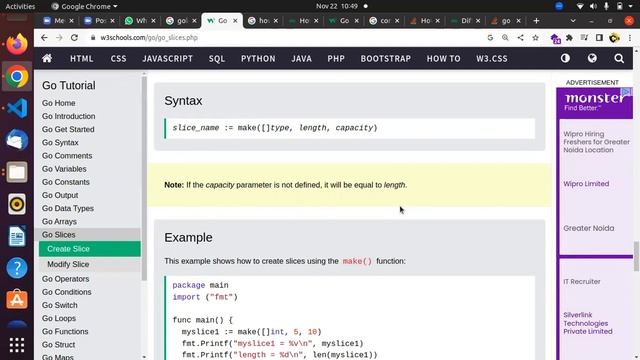Go back with the browser back arrow
The image size is (640, 360).
[44, 38]
